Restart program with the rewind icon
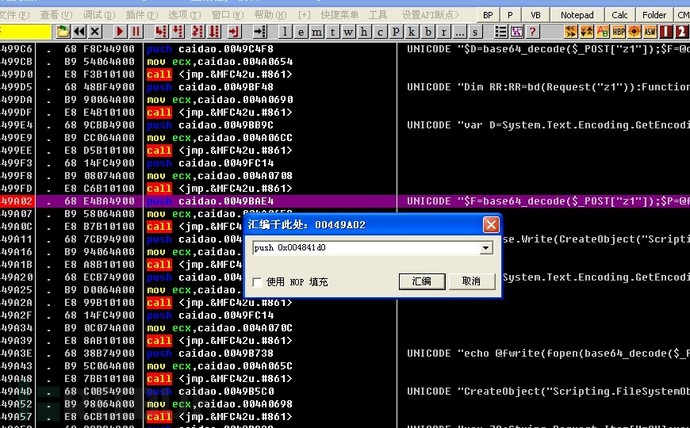The image size is (690, 428). pyautogui.click(x=79, y=32)
